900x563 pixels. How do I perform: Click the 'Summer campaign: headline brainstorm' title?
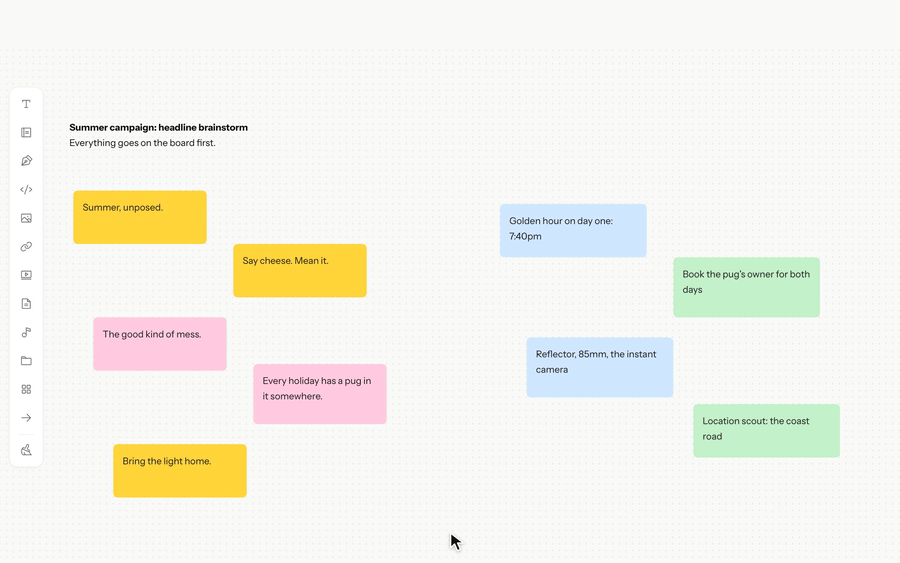click(x=158, y=127)
